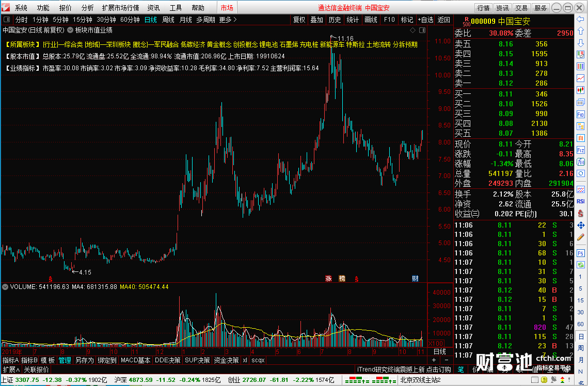The image size is (588, 386).
Task: Open the price chart line icon in sidebar
Action: (x=580, y=78)
